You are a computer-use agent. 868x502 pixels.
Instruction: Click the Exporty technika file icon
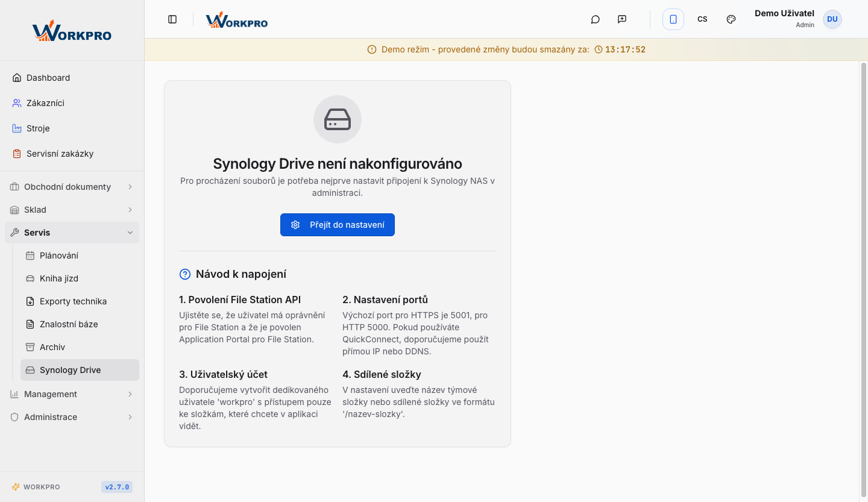click(x=30, y=301)
